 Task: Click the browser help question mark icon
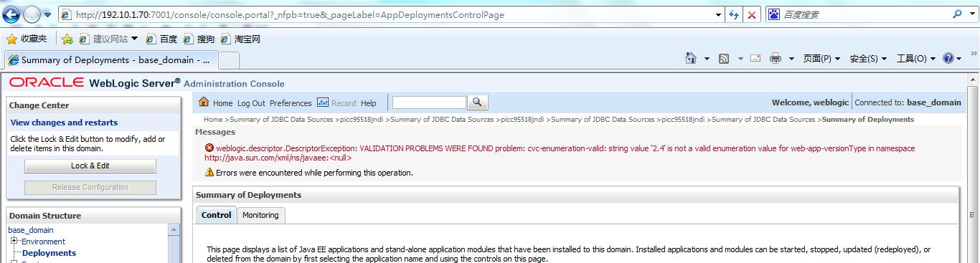pos(948,59)
